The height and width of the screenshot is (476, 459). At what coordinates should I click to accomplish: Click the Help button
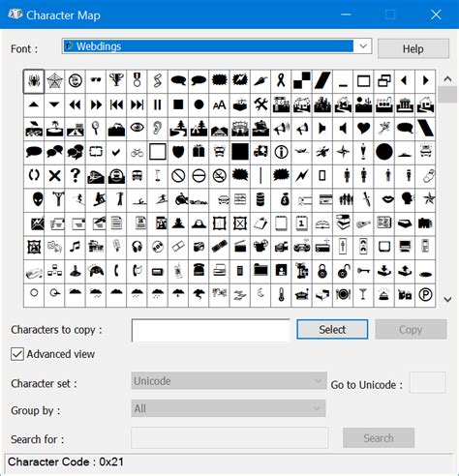(413, 48)
